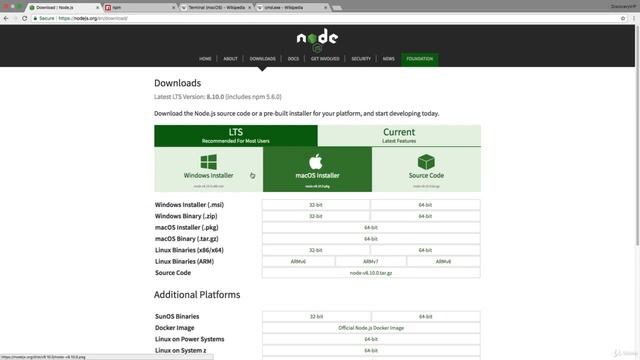640x360 pixels.
Task: Download Linux Binaries ARMv8
Action: [443, 262]
